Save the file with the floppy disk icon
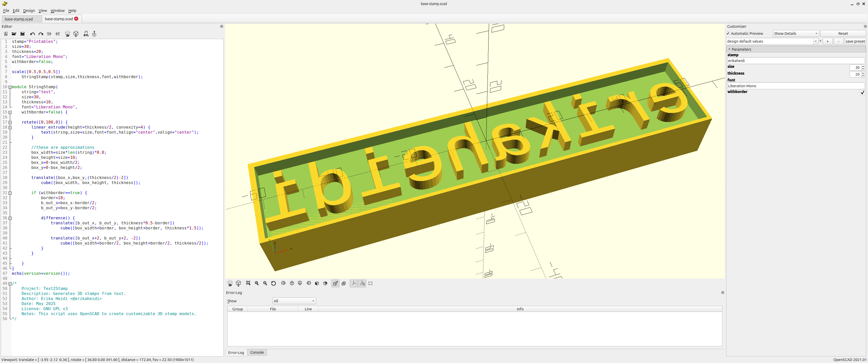 tap(22, 34)
